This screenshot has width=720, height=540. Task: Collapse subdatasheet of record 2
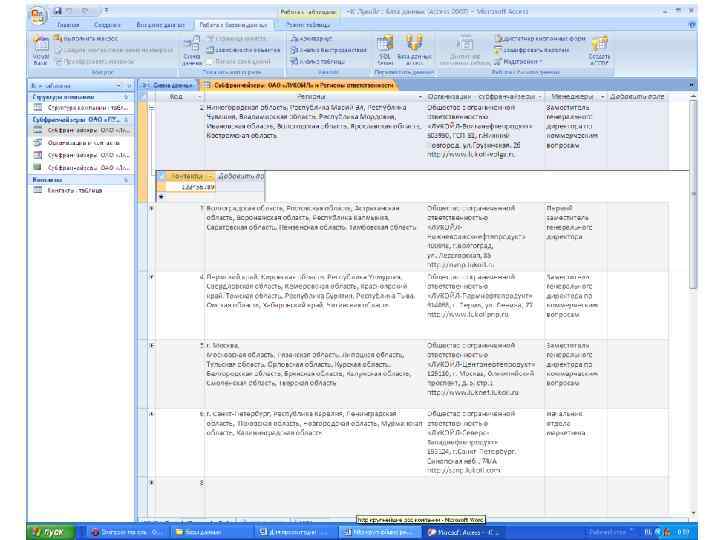coord(152,108)
